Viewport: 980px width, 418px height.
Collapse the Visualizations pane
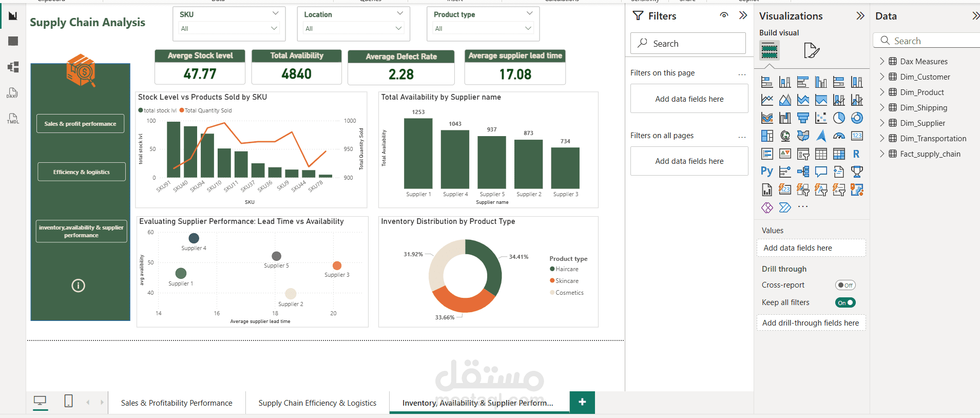[860, 16]
